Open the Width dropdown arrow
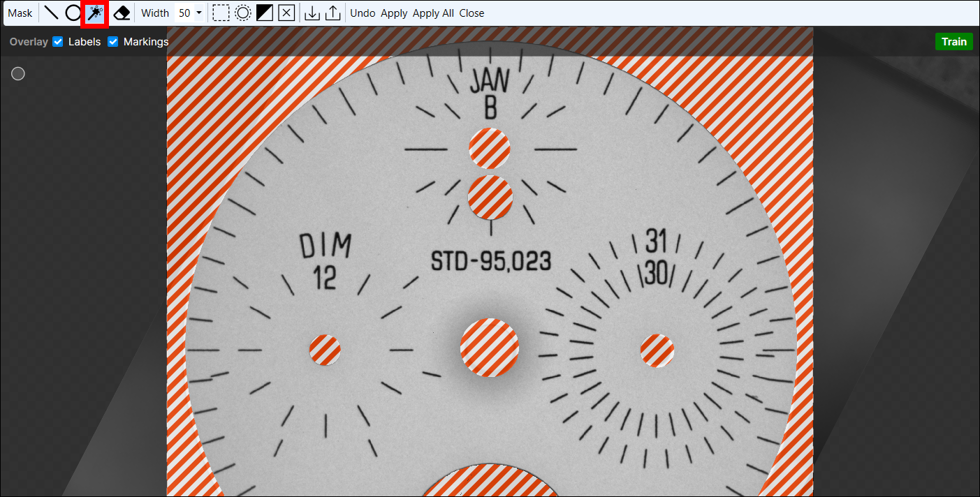The image size is (980, 497). coord(199,13)
